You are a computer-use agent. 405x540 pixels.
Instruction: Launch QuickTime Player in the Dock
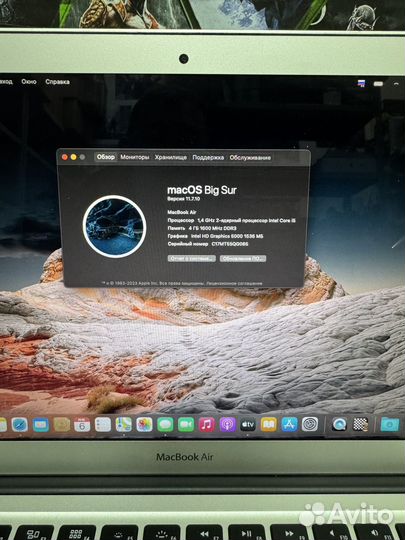click(x=339, y=425)
